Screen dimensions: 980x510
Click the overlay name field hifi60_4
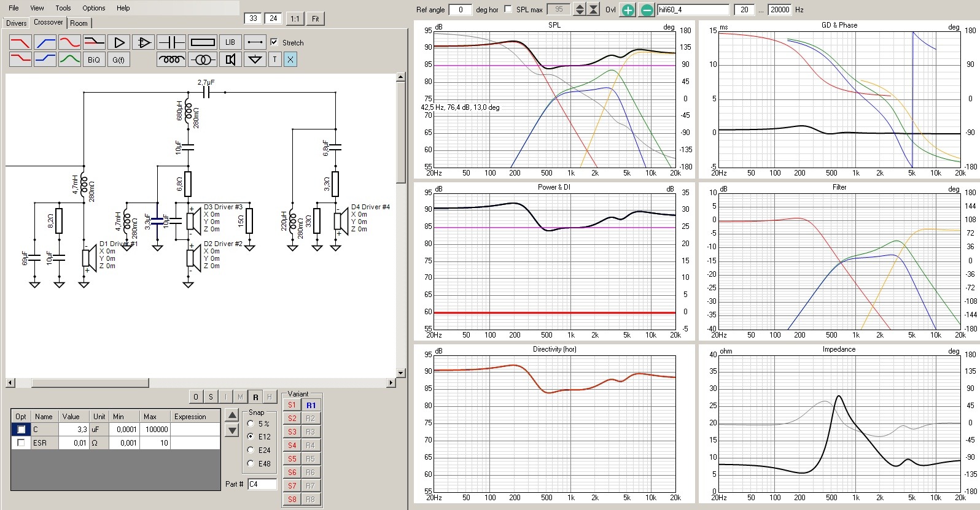(x=693, y=9)
